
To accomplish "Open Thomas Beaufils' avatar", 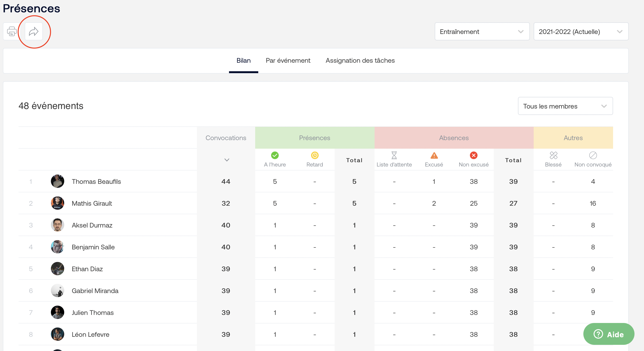I will (58, 181).
